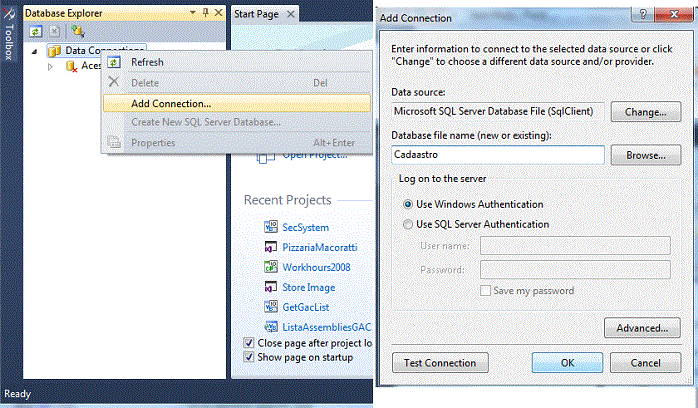Open the Advanced... connection settings
The image size is (698, 408).
642,328
